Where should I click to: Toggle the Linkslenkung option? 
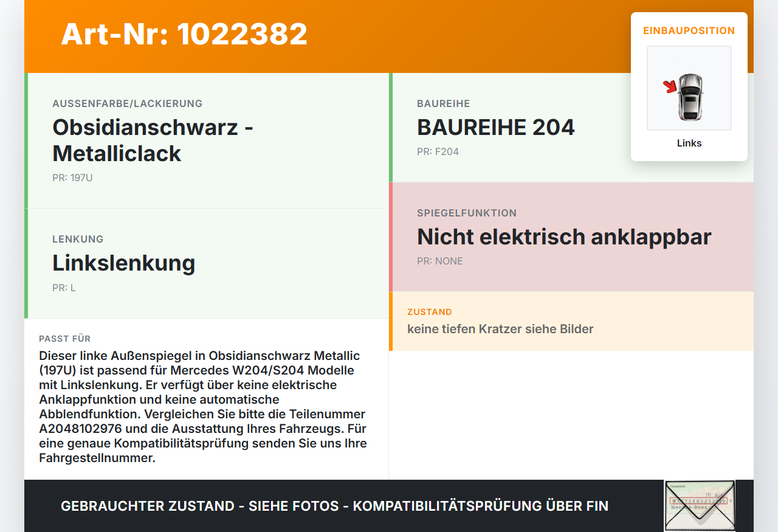(x=124, y=263)
